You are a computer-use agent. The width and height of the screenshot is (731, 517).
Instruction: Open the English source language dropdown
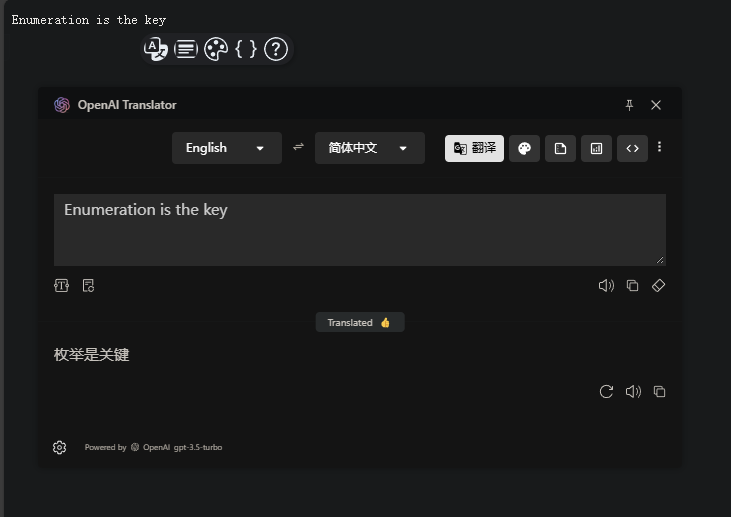click(226, 148)
